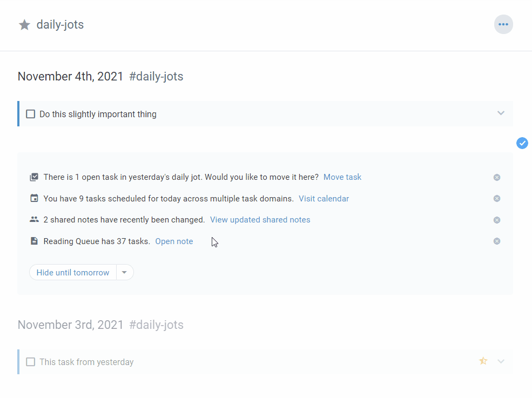
Task: Click the Move task link
Action: [x=342, y=177]
